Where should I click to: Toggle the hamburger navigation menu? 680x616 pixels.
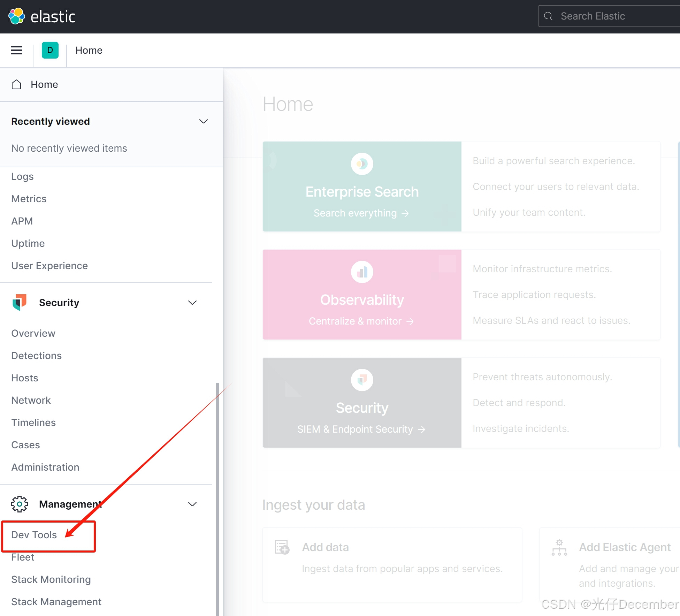tap(17, 50)
